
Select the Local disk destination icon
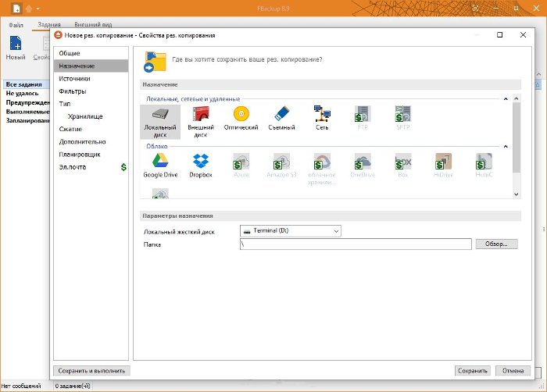pos(160,122)
